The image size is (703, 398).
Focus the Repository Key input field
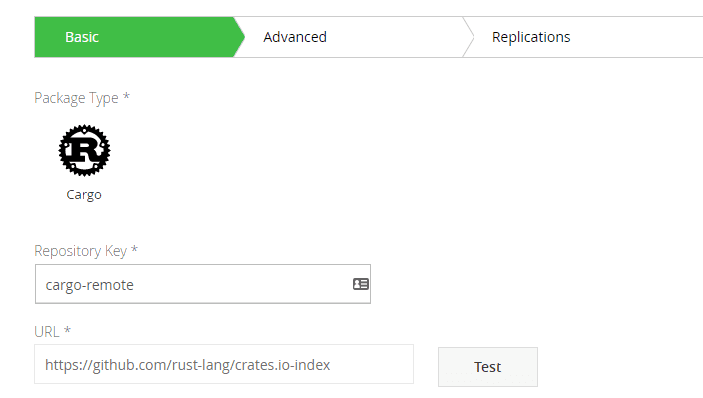pyautogui.click(x=203, y=284)
